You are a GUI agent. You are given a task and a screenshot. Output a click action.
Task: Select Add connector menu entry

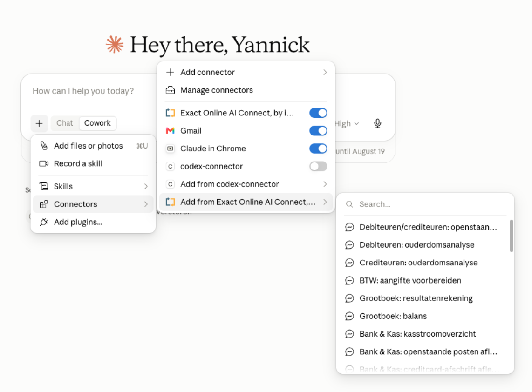pyautogui.click(x=246, y=72)
